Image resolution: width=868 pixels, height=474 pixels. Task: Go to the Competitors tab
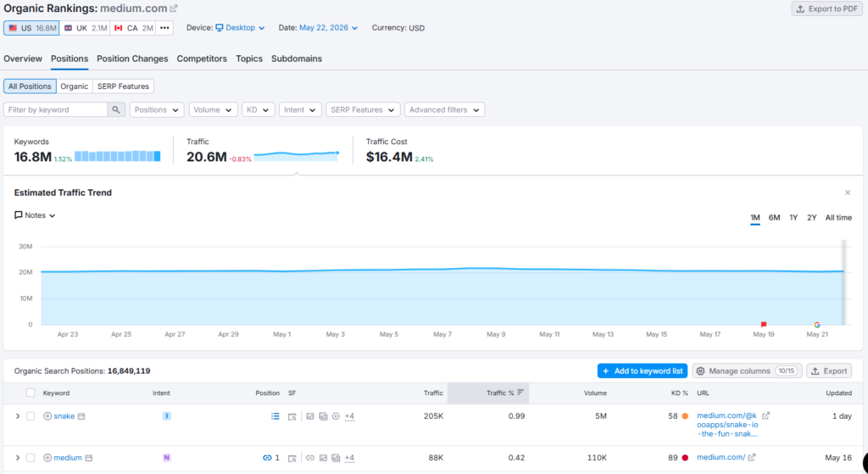point(202,59)
